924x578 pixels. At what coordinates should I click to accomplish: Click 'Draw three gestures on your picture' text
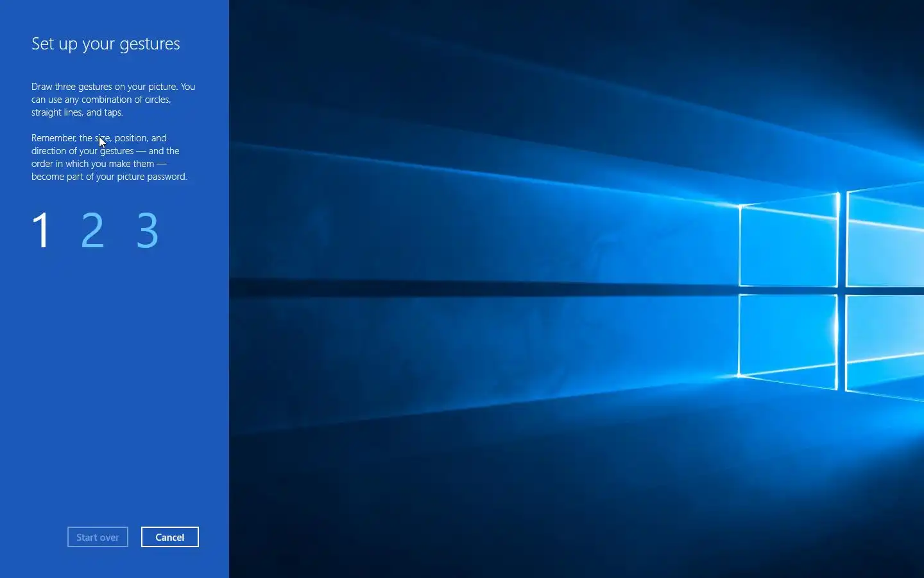pos(104,87)
